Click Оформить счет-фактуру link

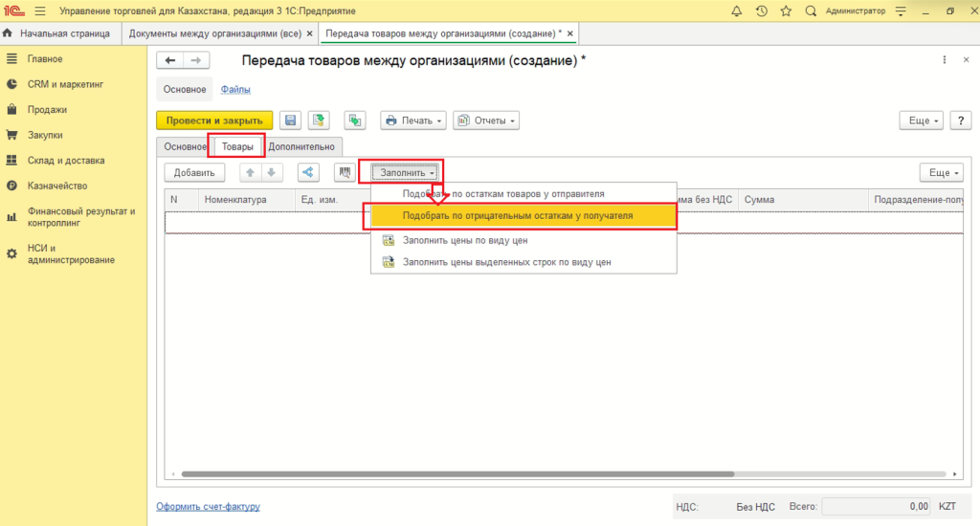click(208, 506)
